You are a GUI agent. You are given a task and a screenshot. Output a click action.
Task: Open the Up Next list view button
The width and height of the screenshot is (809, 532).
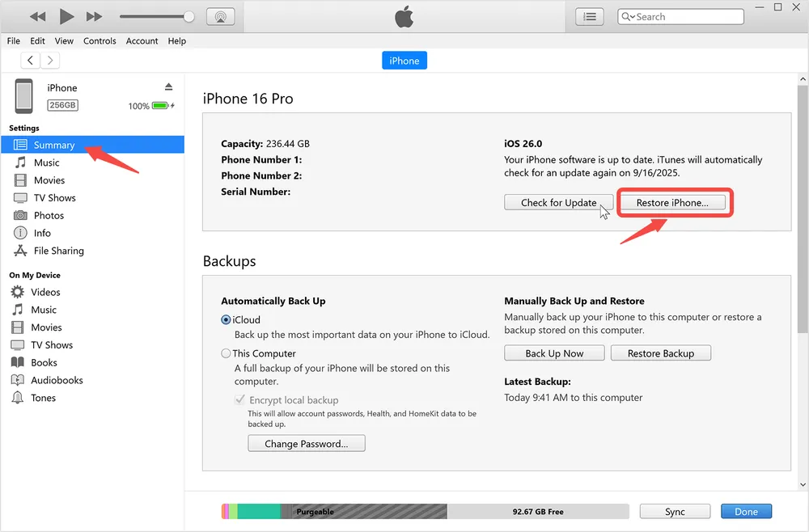point(589,16)
